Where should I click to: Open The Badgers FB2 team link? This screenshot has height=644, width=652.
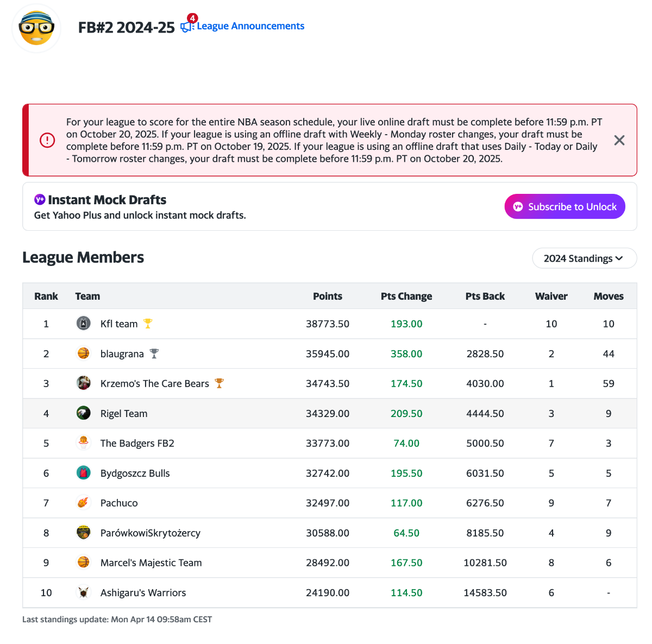(x=137, y=444)
